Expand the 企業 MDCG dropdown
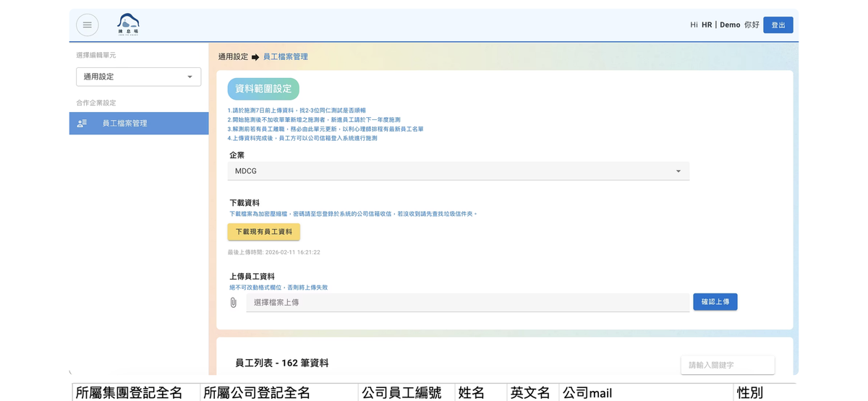The image size is (868, 401). pyautogui.click(x=459, y=171)
